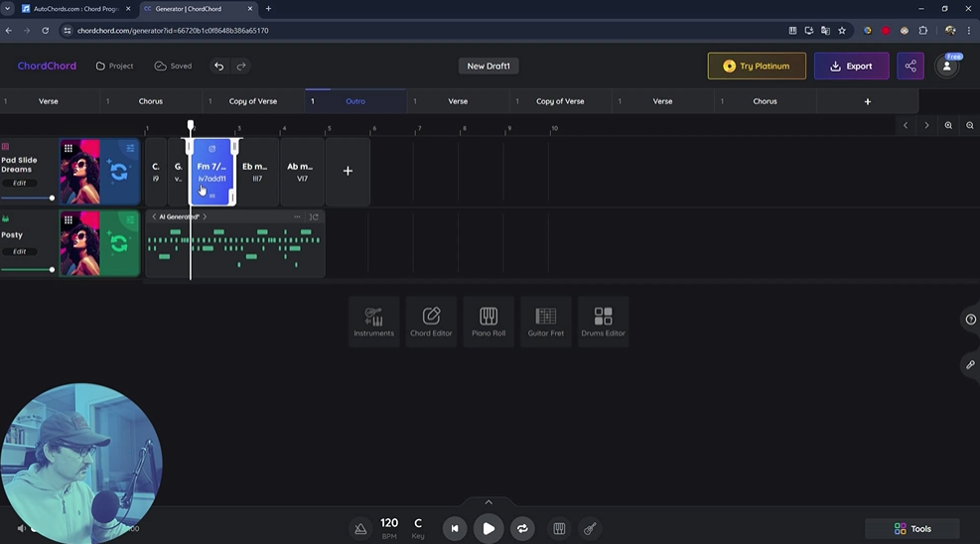Open the Instruments panel
Screen dimensions: 980x544
click(x=374, y=321)
